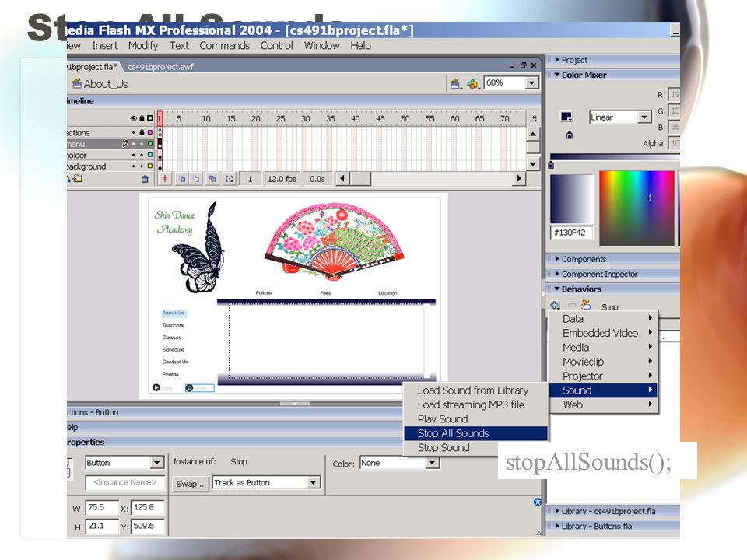Toggle visibility dot of menu layer
The height and width of the screenshot is (560, 747).
coord(134,144)
